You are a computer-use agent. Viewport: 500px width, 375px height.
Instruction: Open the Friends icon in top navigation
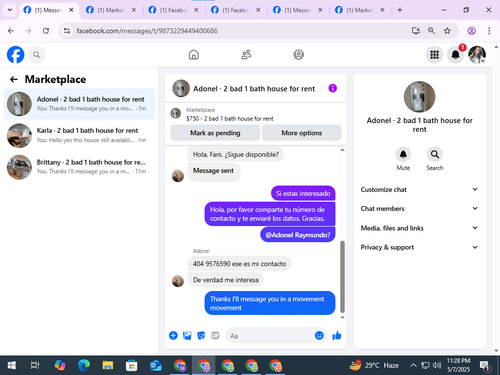(x=246, y=54)
